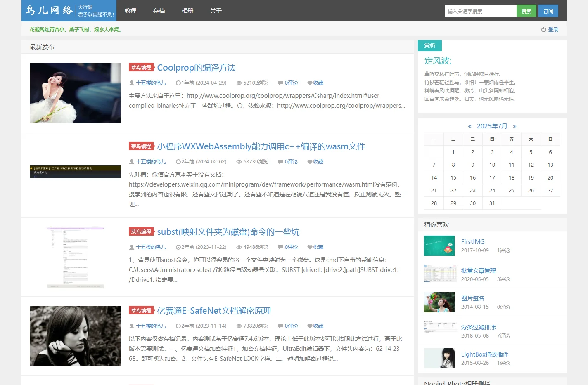This screenshot has width=588, height=385.
Task: Click 收藏 on the 小程序WXWebAssembly post
Action: 318,162
